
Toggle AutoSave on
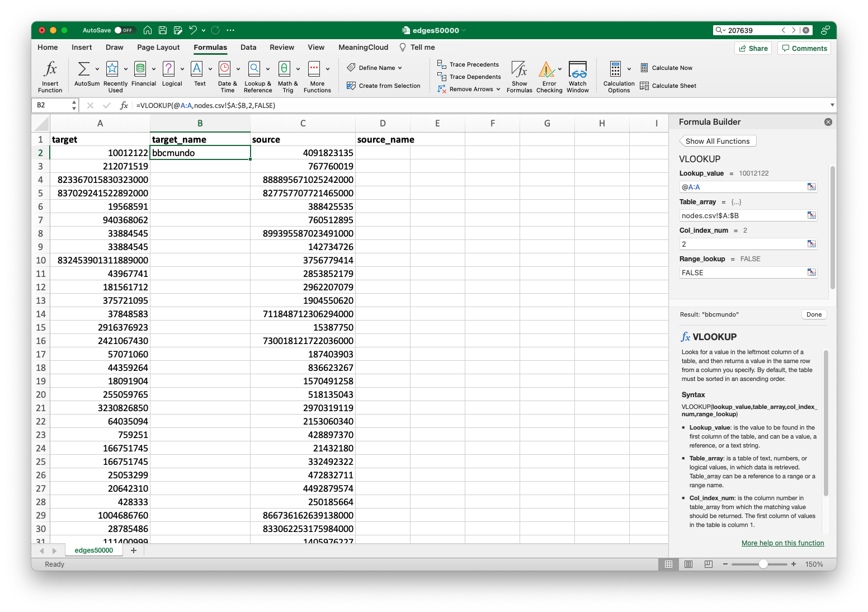coord(126,30)
